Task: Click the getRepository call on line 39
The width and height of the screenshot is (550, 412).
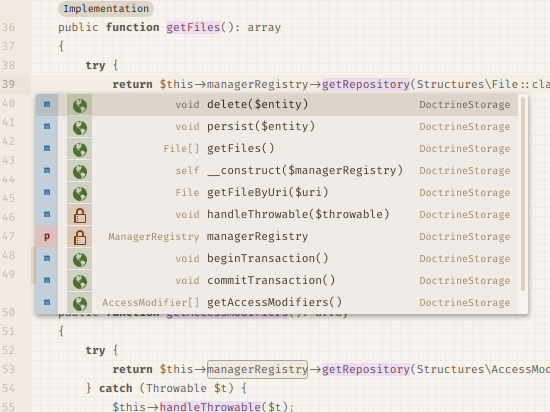Action: (366, 85)
